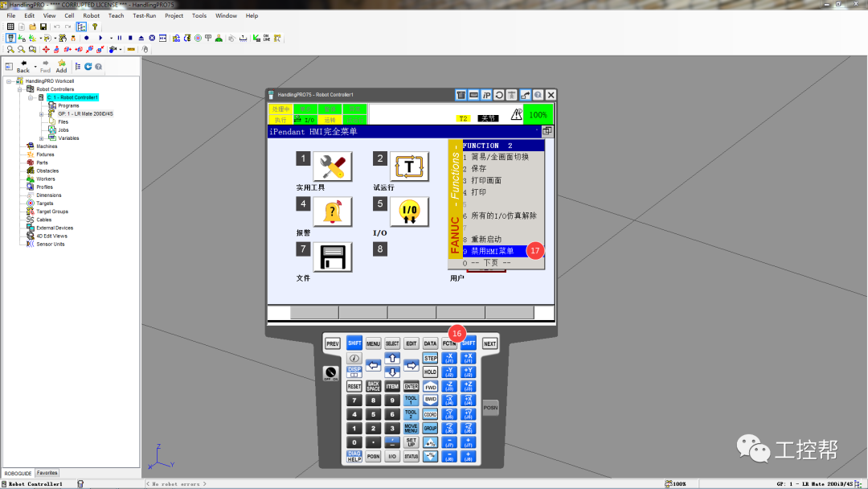Click the -% speed override key

[430, 456]
